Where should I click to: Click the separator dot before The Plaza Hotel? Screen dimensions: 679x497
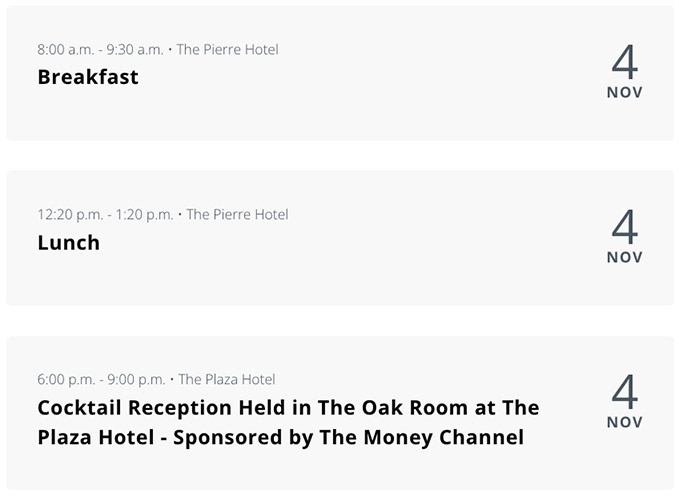coord(172,379)
